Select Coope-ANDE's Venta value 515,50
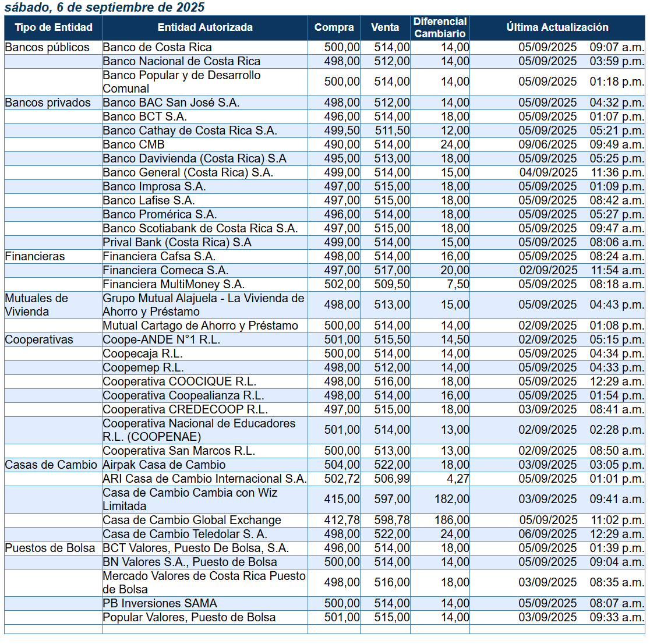 pyautogui.click(x=392, y=340)
